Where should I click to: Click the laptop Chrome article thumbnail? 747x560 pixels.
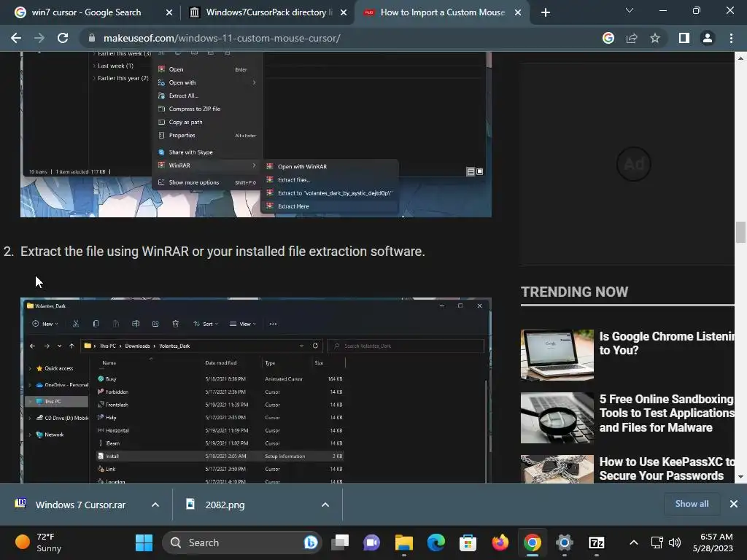coord(557,355)
